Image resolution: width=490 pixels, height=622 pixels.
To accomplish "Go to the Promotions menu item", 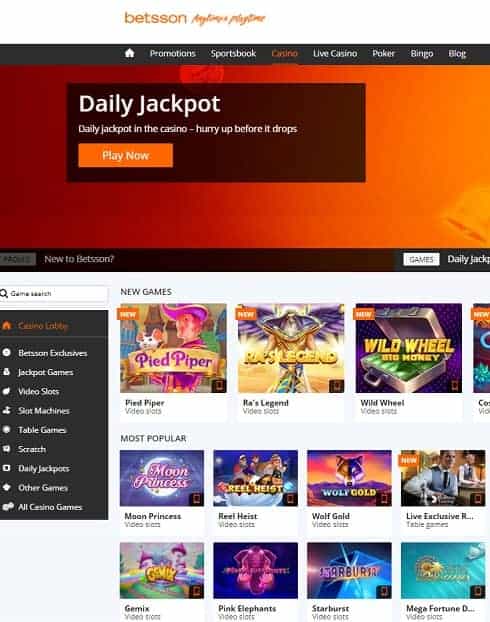I will [x=173, y=54].
